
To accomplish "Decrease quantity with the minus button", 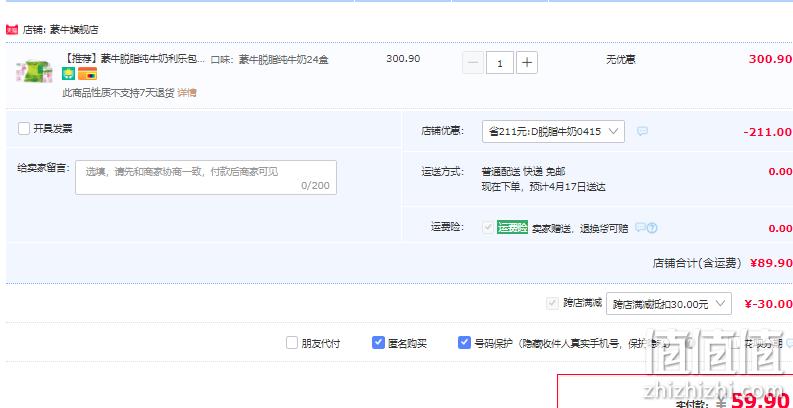I will (x=473, y=63).
